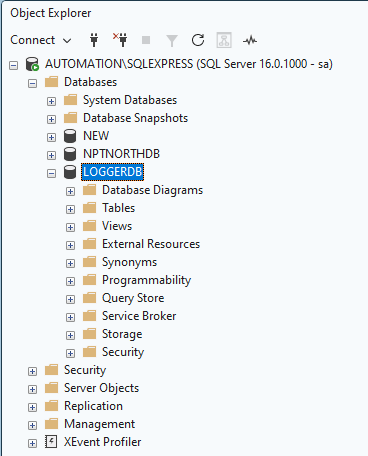
Task: Click the Stop square toolbar icon
Action: click(x=146, y=40)
